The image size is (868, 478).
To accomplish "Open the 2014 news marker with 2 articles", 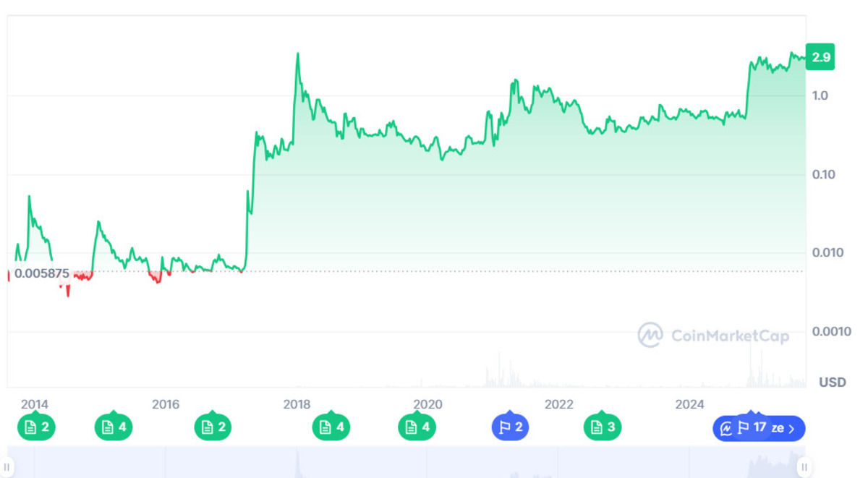I will pos(36,427).
